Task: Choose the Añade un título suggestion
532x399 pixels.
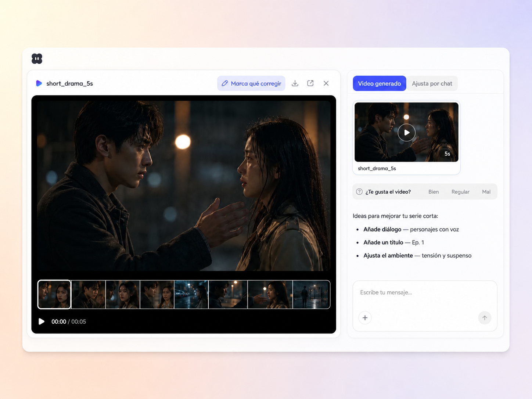Action: pyautogui.click(x=393, y=242)
